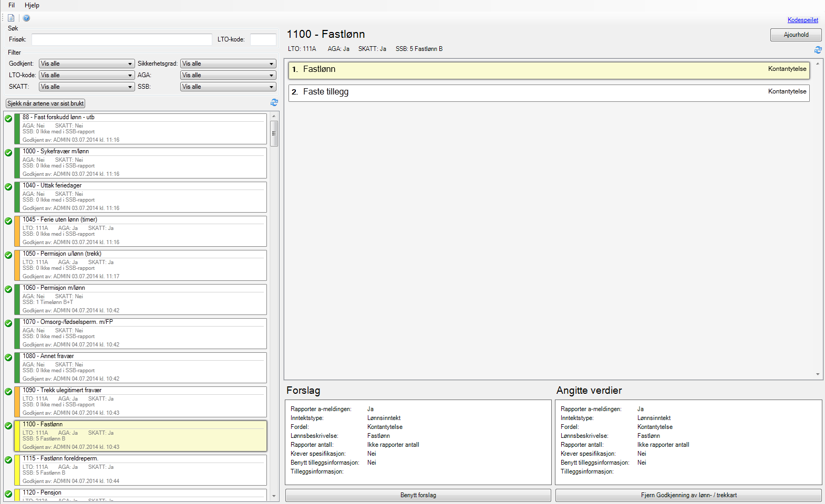Screen dimensions: 825x504
Task: Select 1090 - Trekk ulegitimert fravær
Action: tap(140, 402)
